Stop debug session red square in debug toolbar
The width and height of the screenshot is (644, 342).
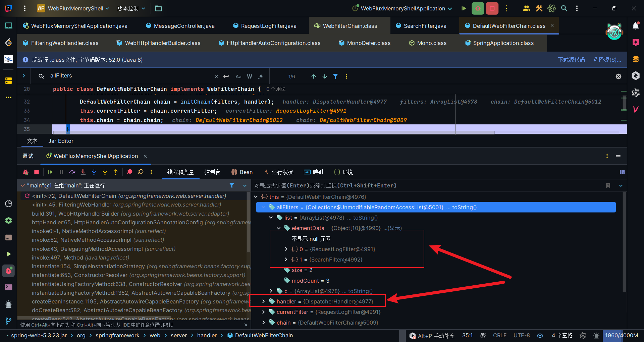pos(37,172)
